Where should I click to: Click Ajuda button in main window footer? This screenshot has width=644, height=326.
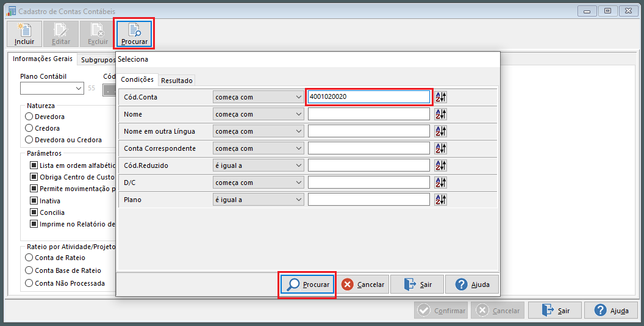pos(610,310)
